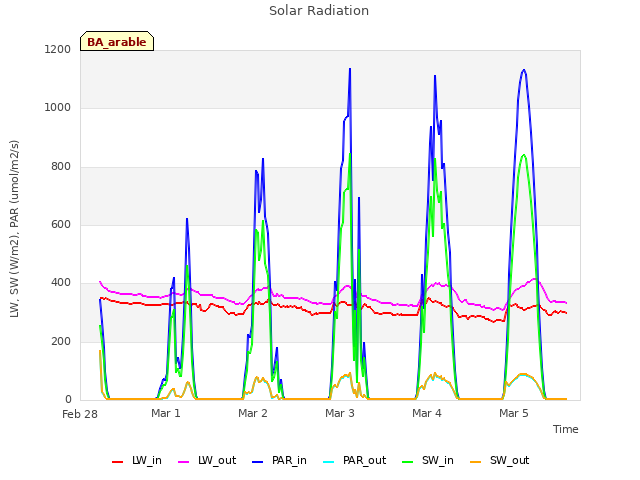This screenshot has height=480, width=640.
Task: Click the Mar 4 x-axis label
Action: pyautogui.click(x=427, y=413)
